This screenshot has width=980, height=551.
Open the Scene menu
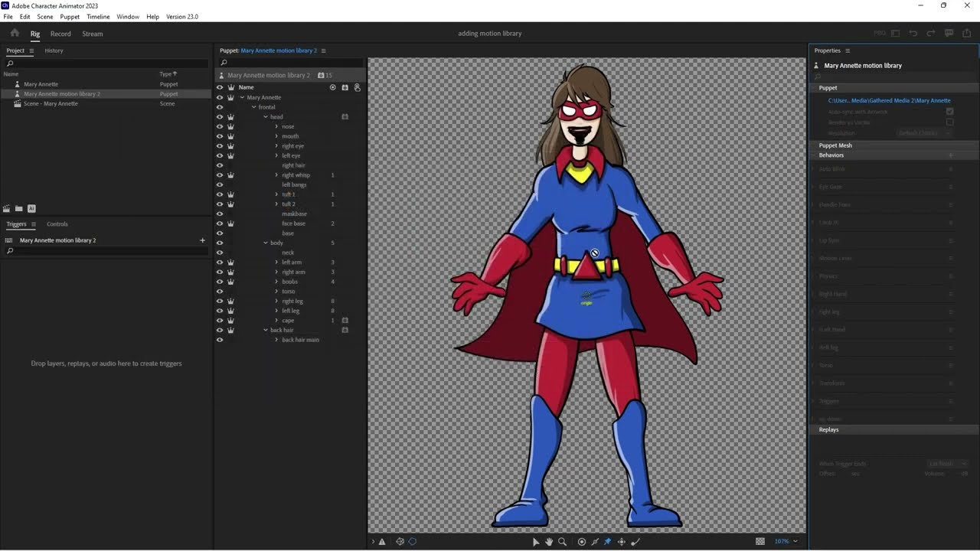coord(45,16)
